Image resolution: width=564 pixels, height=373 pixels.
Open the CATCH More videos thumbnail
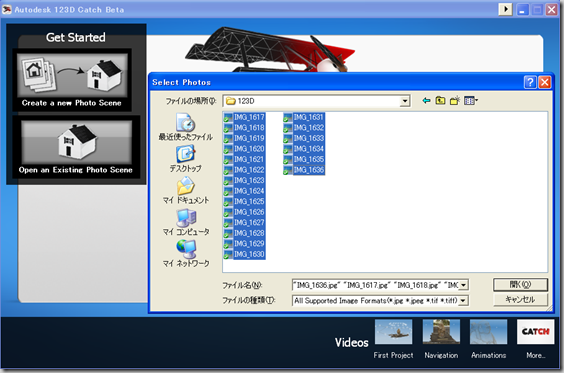tap(536, 332)
